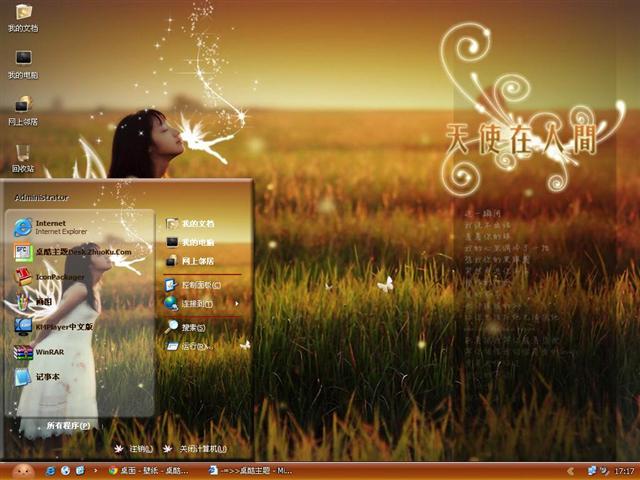The width and height of the screenshot is (640, 480).
Task: Open 运行(R) Run dialog entry
Action: (x=188, y=346)
